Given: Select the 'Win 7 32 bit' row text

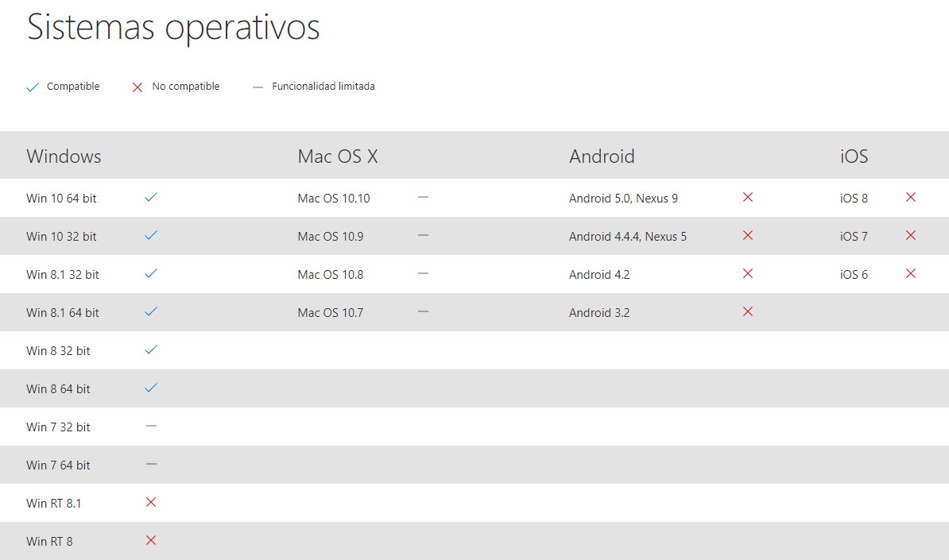Looking at the screenshot, I should 58,427.
